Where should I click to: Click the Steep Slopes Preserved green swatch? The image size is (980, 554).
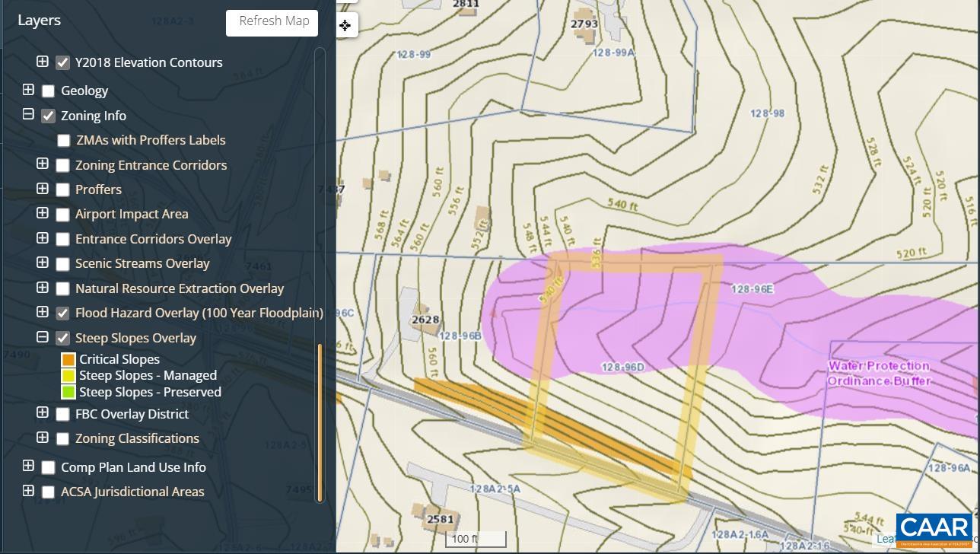tap(68, 393)
